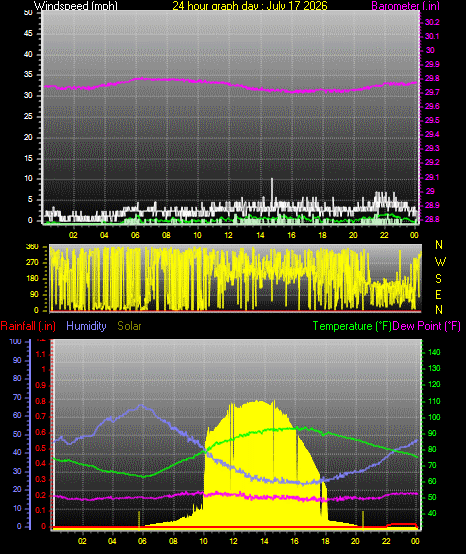Click the 'Humidity' legend label

coord(86,326)
